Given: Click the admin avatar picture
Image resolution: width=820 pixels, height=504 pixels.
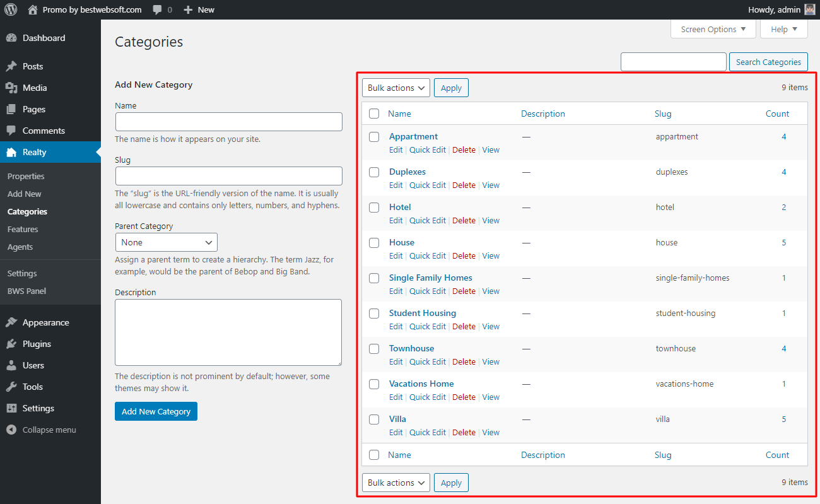Looking at the screenshot, I should click(x=810, y=9).
